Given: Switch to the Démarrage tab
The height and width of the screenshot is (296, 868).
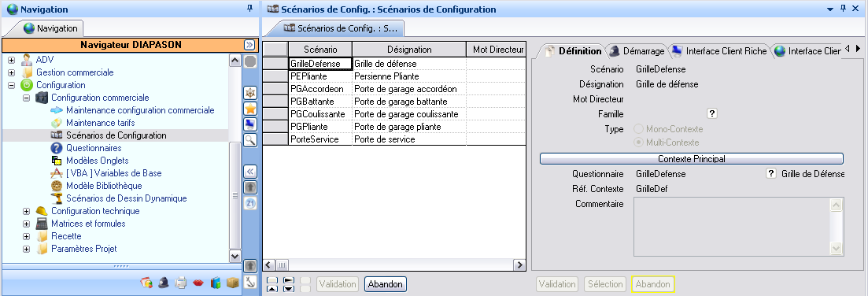Looking at the screenshot, I should click(637, 51).
